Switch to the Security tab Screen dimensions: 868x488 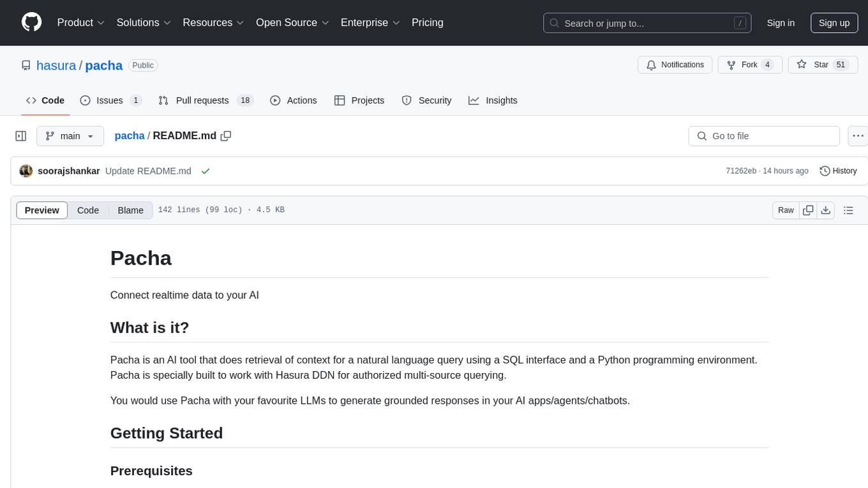tap(426, 100)
